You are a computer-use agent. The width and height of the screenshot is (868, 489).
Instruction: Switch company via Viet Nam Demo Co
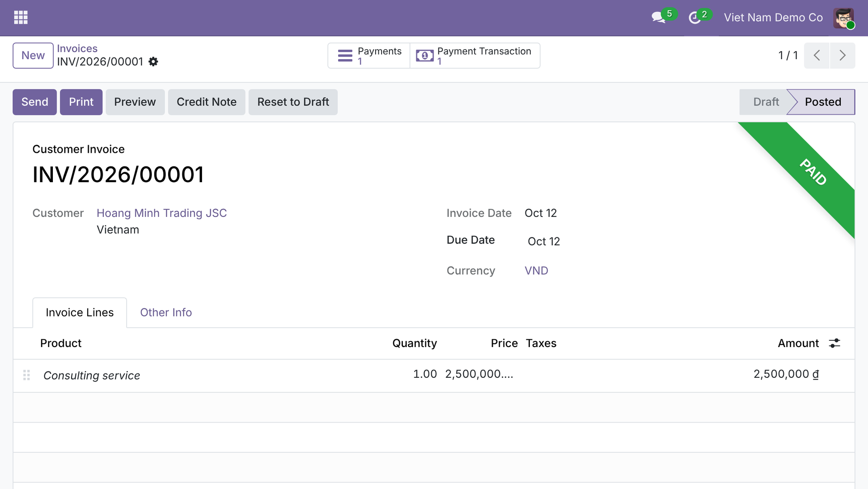[774, 18]
